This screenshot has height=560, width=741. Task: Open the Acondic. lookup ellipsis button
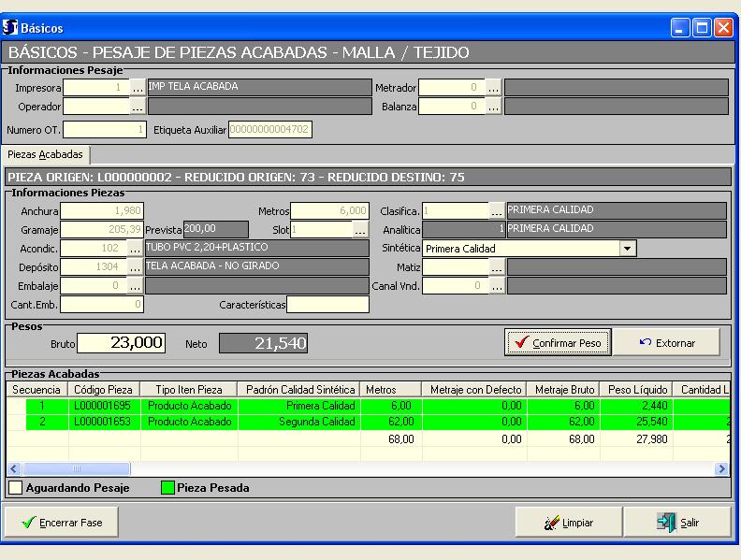click(137, 249)
